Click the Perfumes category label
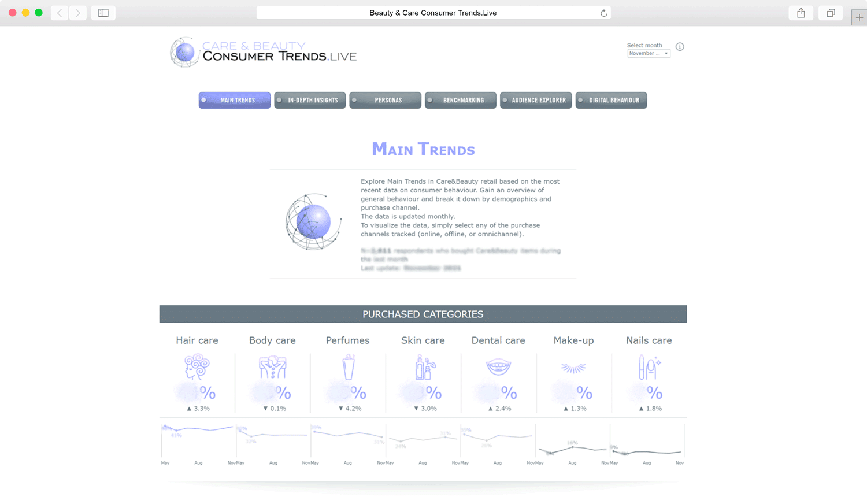867x504 pixels. 347,340
